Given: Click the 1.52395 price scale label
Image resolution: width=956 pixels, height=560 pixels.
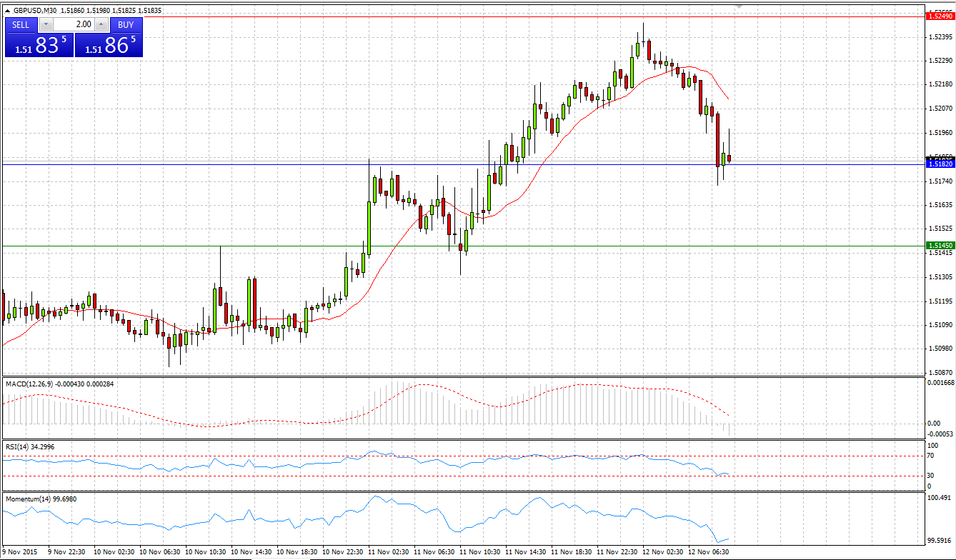Looking at the screenshot, I should [x=940, y=36].
